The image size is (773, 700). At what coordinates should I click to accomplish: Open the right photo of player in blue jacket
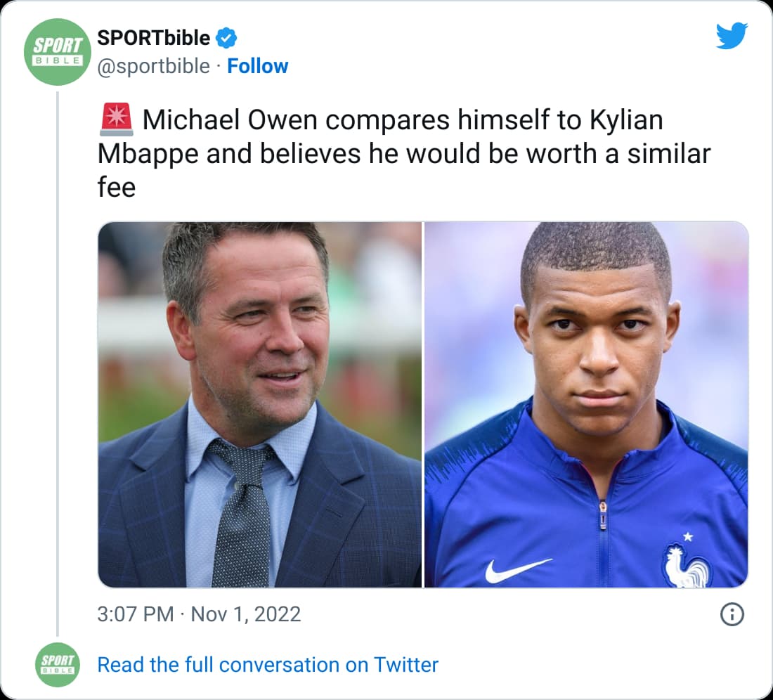click(x=586, y=405)
